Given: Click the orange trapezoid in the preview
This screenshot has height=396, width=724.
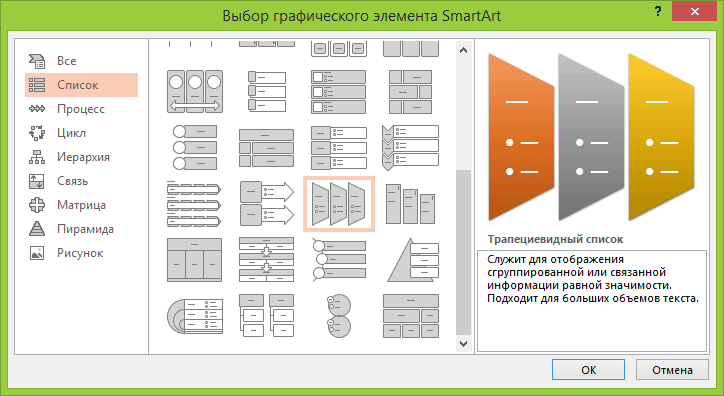Looking at the screenshot, I should [521, 138].
